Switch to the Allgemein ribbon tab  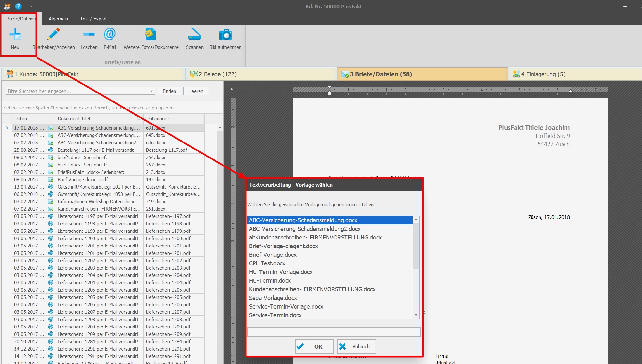58,19
